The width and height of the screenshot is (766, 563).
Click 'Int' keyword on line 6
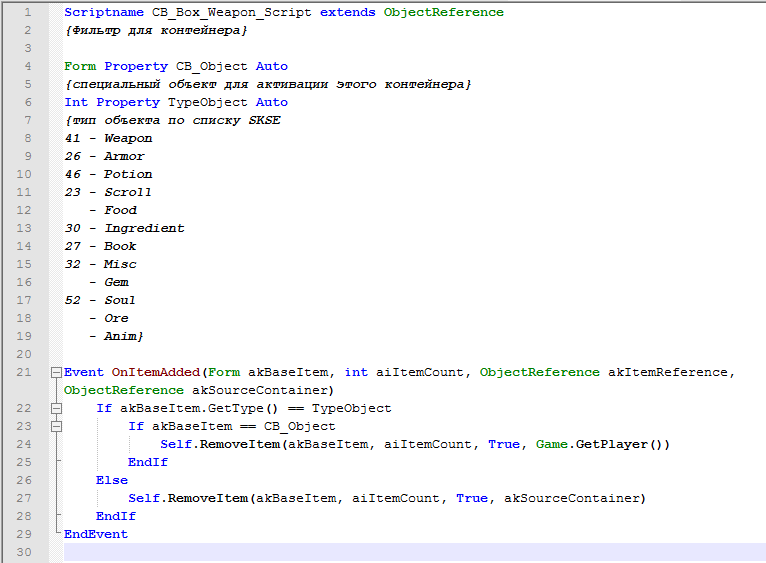(76, 102)
